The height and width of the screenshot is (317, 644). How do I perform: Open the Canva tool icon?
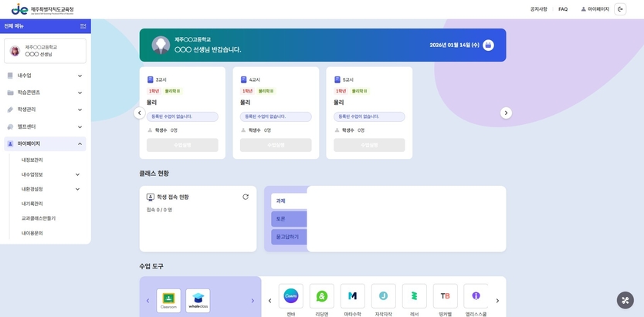(x=291, y=296)
